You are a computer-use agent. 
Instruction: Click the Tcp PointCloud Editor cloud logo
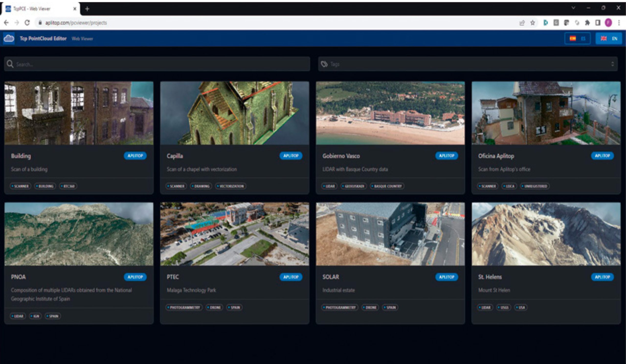[x=9, y=38]
